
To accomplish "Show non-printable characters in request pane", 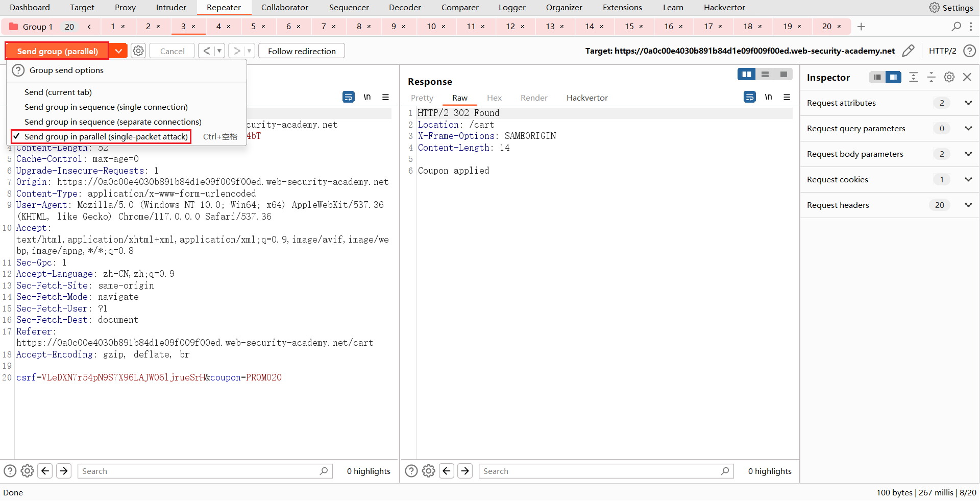I will click(x=367, y=97).
